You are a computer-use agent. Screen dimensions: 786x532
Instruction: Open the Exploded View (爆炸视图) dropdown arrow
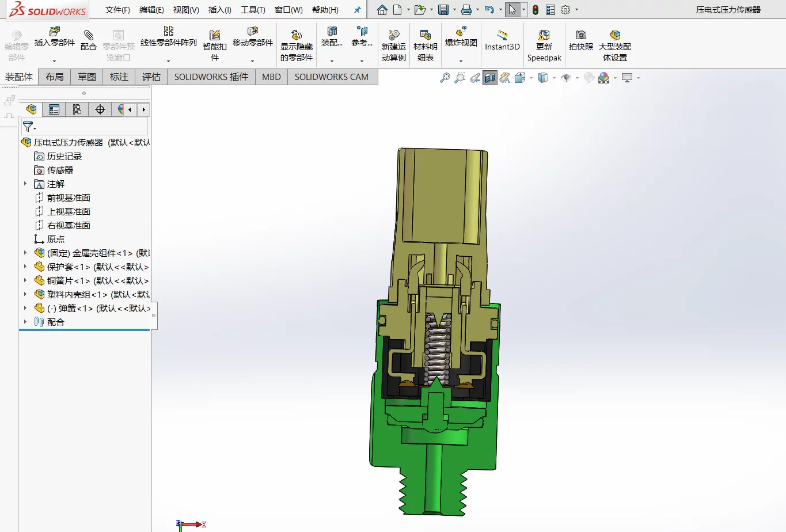(x=461, y=60)
